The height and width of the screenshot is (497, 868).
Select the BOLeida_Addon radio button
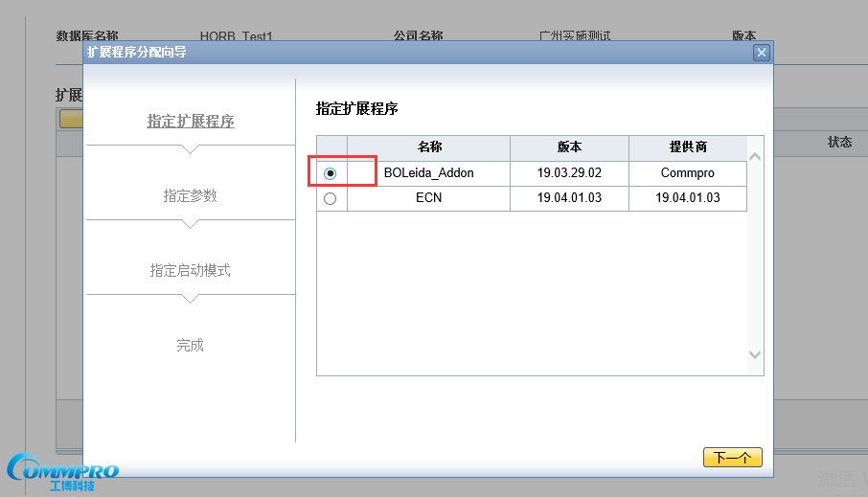331,173
